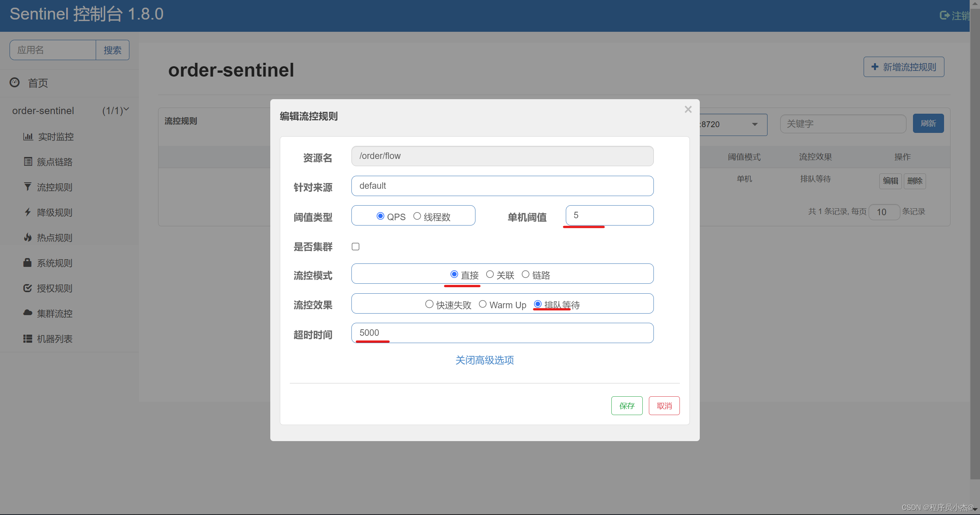Click the 关键字 filter field
Image resolution: width=980 pixels, height=515 pixels.
[843, 124]
